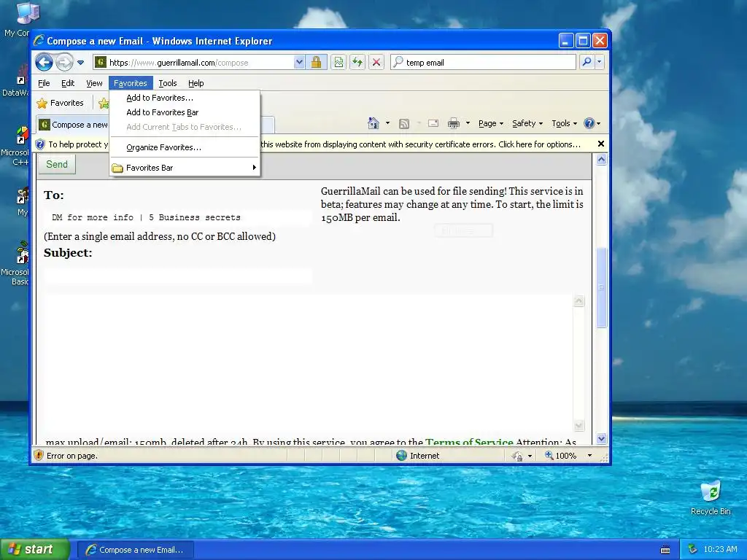This screenshot has width=747, height=560.
Task: Click the Recycle Bin desktop icon
Action: (711, 499)
